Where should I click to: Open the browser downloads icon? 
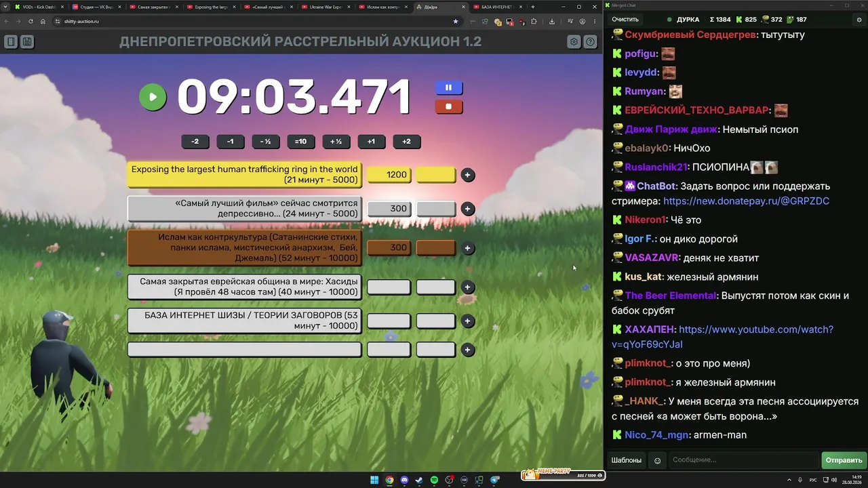point(551,21)
